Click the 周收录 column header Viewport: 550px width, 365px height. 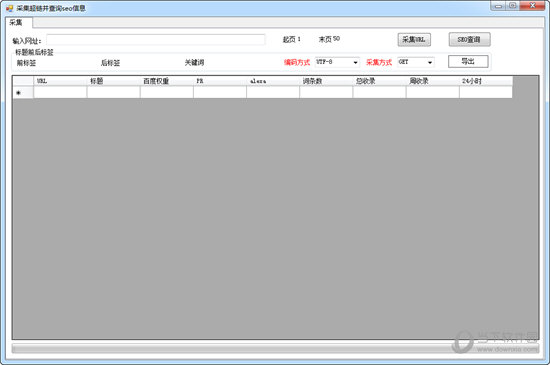(x=433, y=81)
